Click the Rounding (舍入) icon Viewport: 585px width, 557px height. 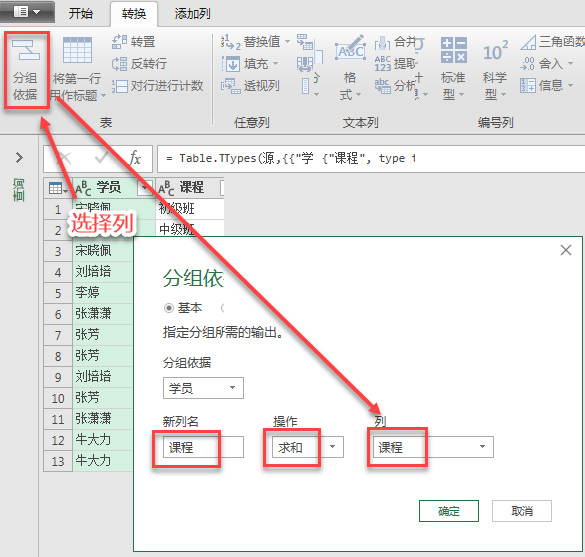tap(528, 64)
